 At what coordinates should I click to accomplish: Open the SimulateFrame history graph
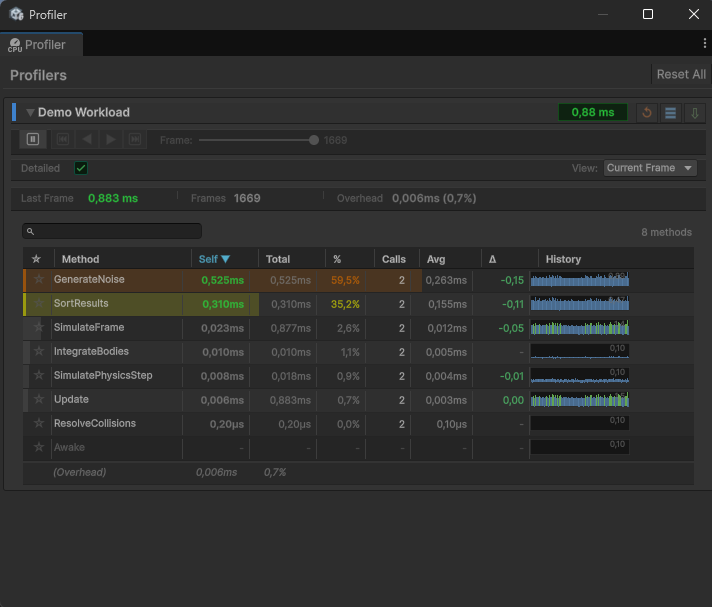pyautogui.click(x=580, y=328)
